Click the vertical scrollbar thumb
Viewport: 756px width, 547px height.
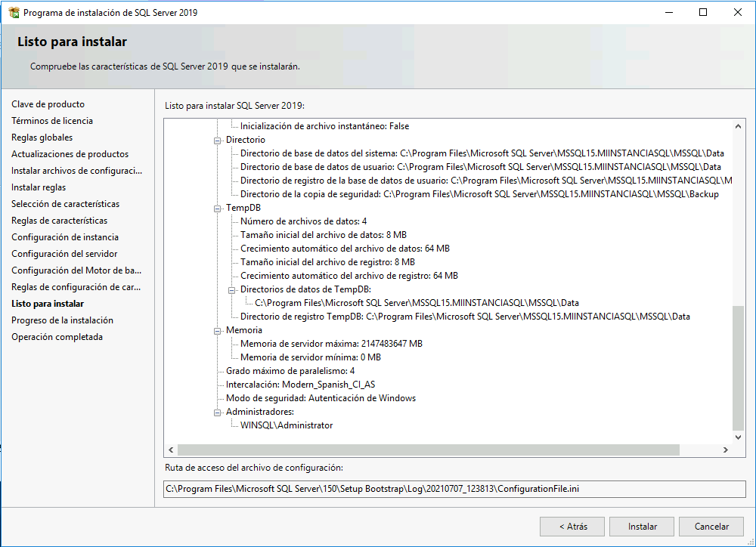(x=738, y=368)
